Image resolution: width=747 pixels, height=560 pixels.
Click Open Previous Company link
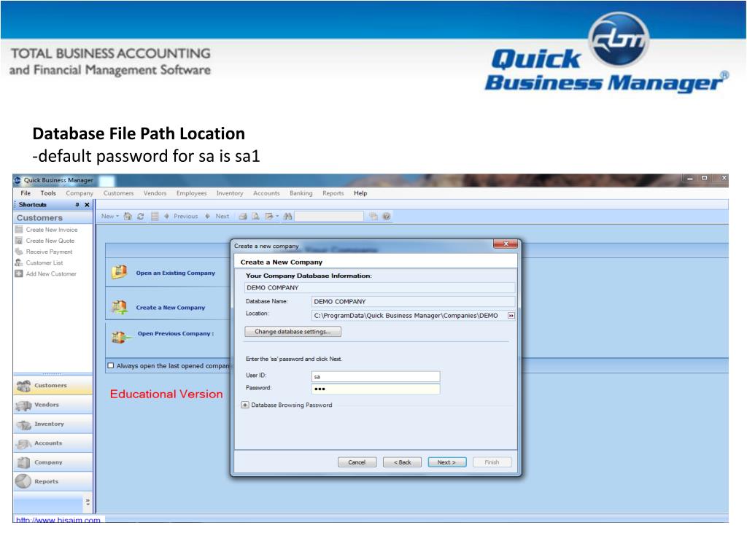point(175,333)
